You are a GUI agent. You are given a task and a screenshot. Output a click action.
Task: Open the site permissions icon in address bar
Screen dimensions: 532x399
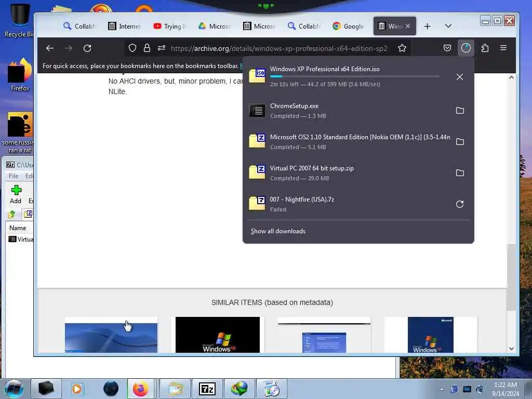162,48
